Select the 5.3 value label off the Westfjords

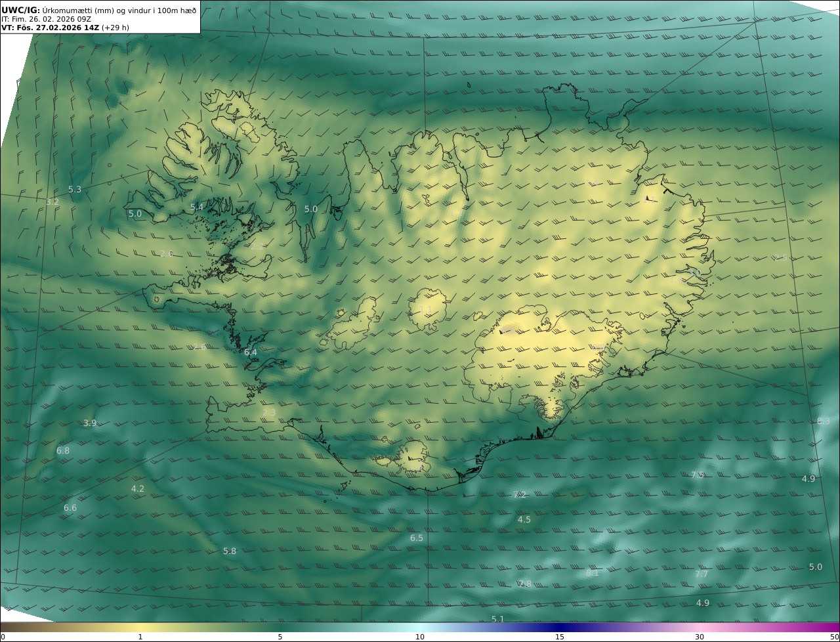pyautogui.click(x=75, y=190)
